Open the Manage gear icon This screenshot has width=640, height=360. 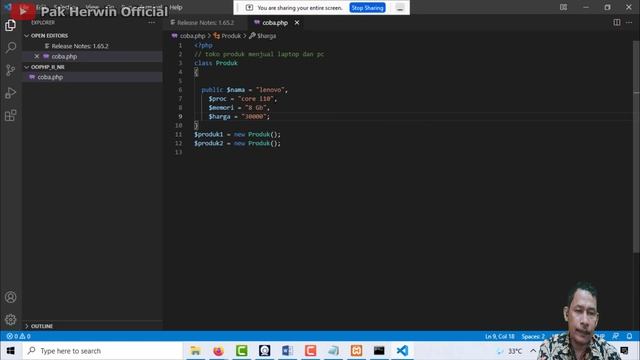[x=11, y=320]
